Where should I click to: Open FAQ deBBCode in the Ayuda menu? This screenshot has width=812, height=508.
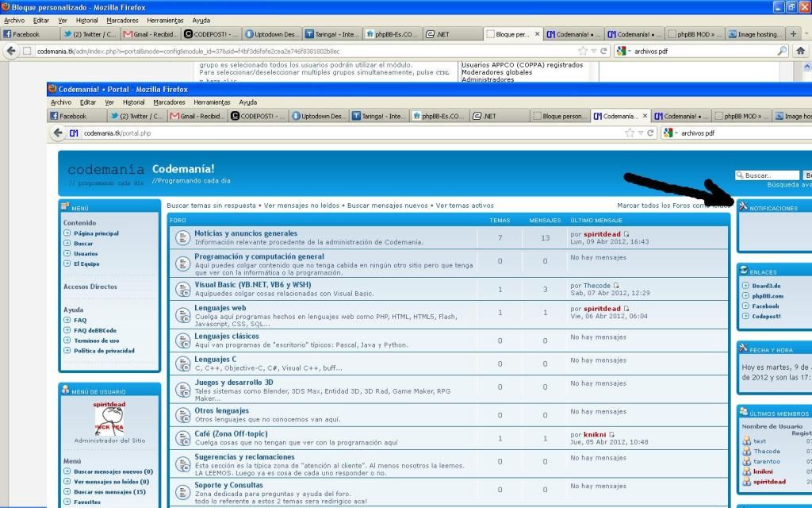(x=95, y=330)
